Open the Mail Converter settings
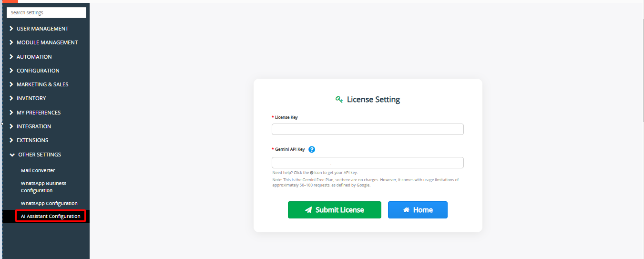 point(38,170)
